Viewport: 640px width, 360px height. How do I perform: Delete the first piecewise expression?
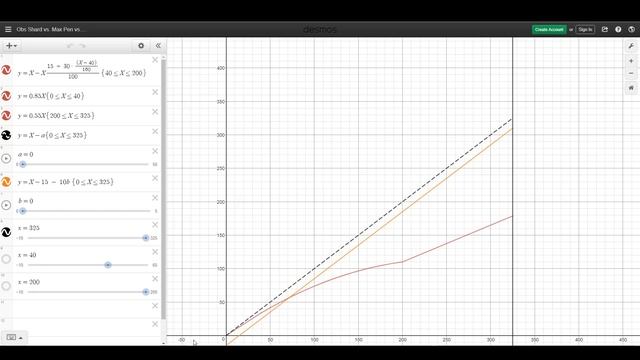click(155, 60)
